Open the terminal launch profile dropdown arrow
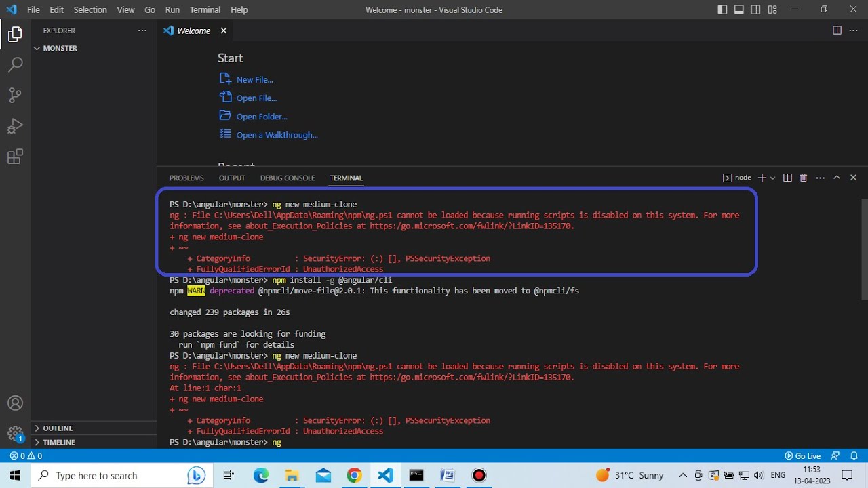The width and height of the screenshot is (868, 488). coord(772,178)
